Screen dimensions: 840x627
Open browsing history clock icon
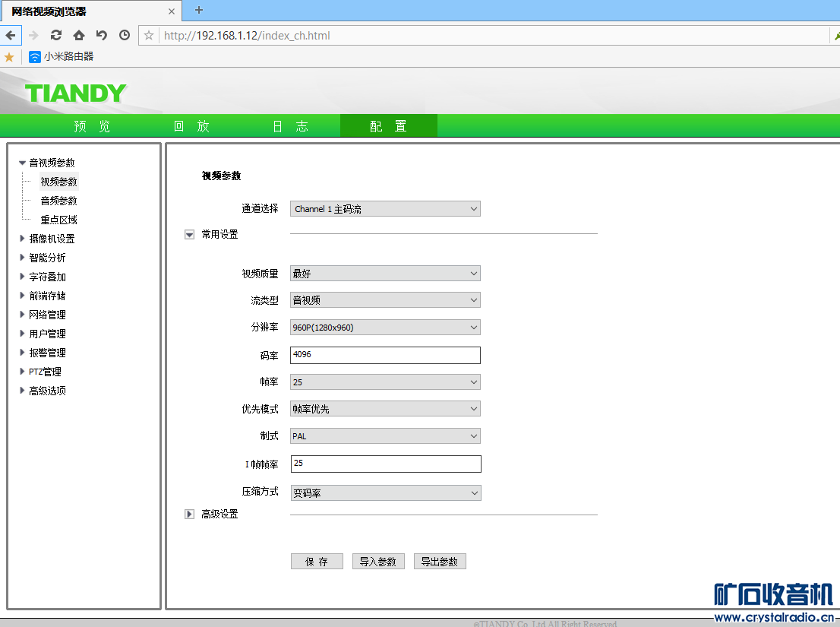pyautogui.click(x=125, y=36)
